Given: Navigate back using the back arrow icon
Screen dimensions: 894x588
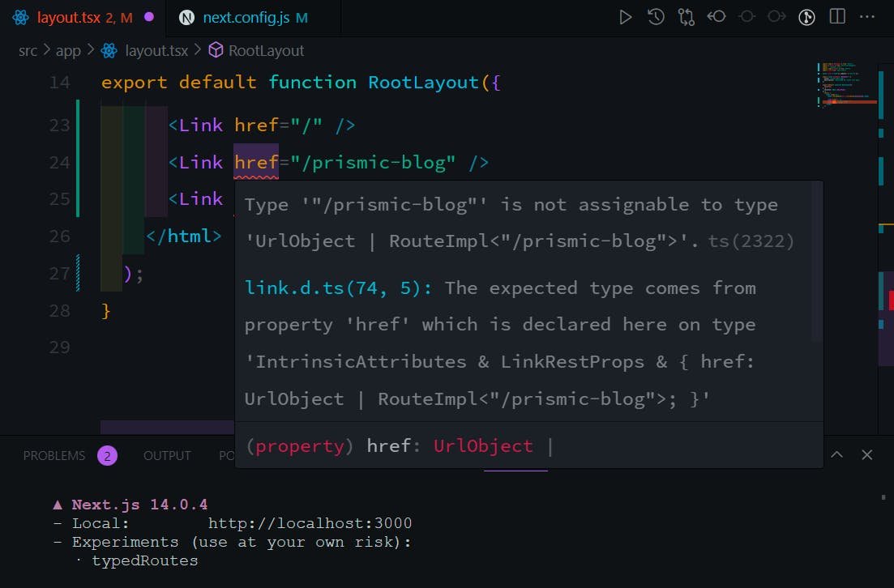Looking at the screenshot, I should [716, 16].
